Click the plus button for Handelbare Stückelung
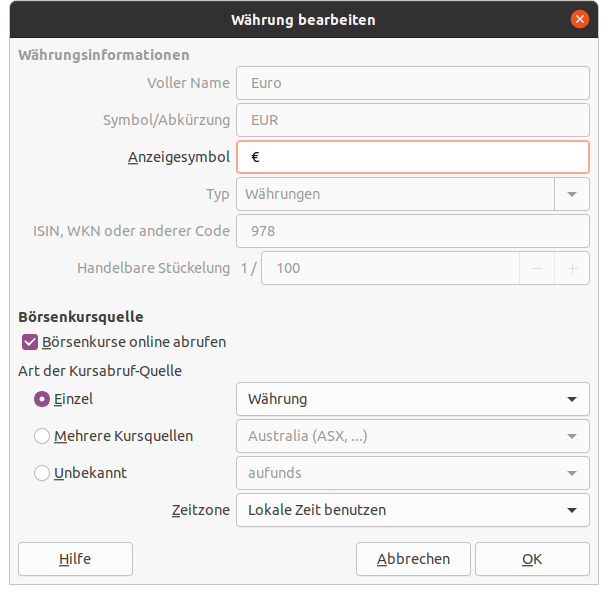 pyautogui.click(x=572, y=268)
